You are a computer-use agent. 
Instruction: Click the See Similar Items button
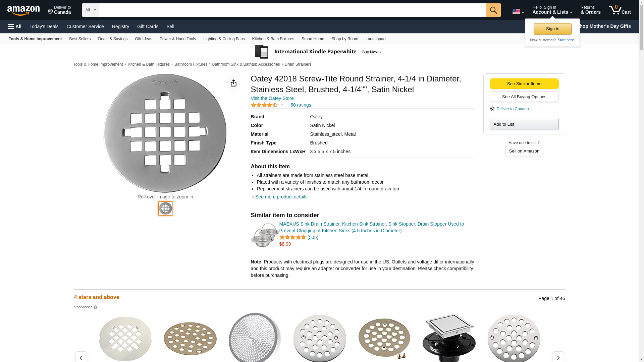[x=524, y=84]
